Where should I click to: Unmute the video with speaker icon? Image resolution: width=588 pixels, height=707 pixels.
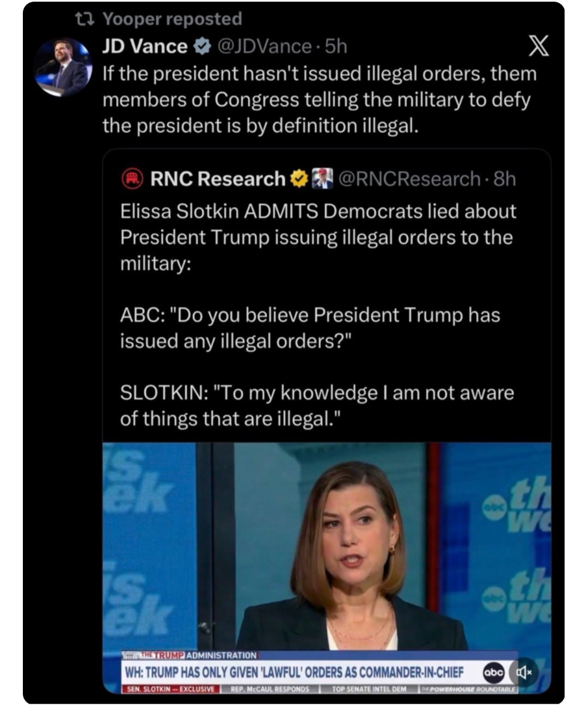click(x=523, y=672)
